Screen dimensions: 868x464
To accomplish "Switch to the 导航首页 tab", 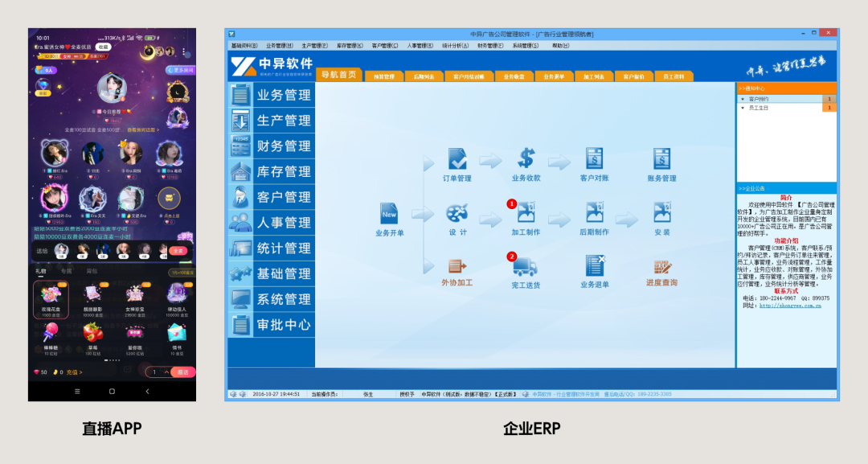I will [338, 75].
